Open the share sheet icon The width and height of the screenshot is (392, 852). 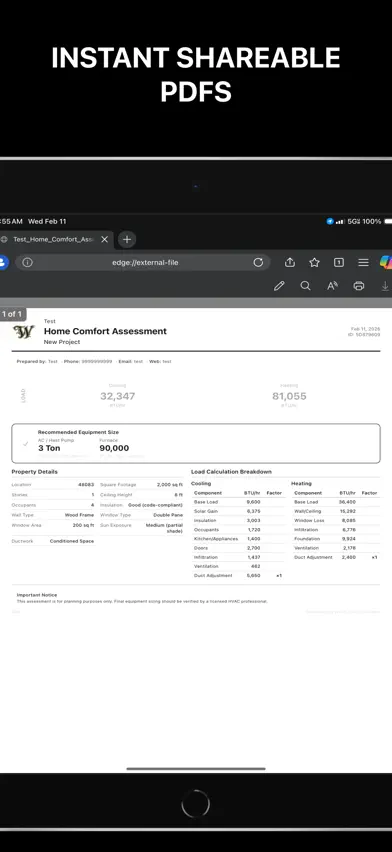coord(290,262)
